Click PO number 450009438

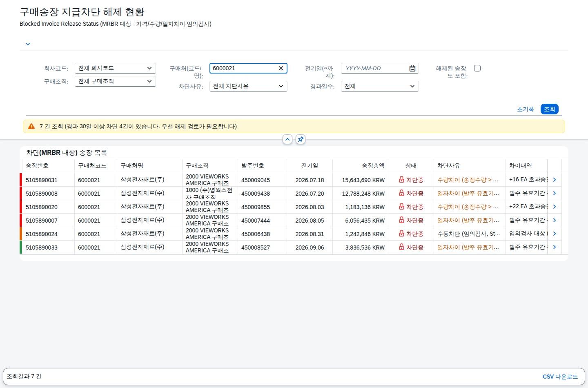pos(256,194)
